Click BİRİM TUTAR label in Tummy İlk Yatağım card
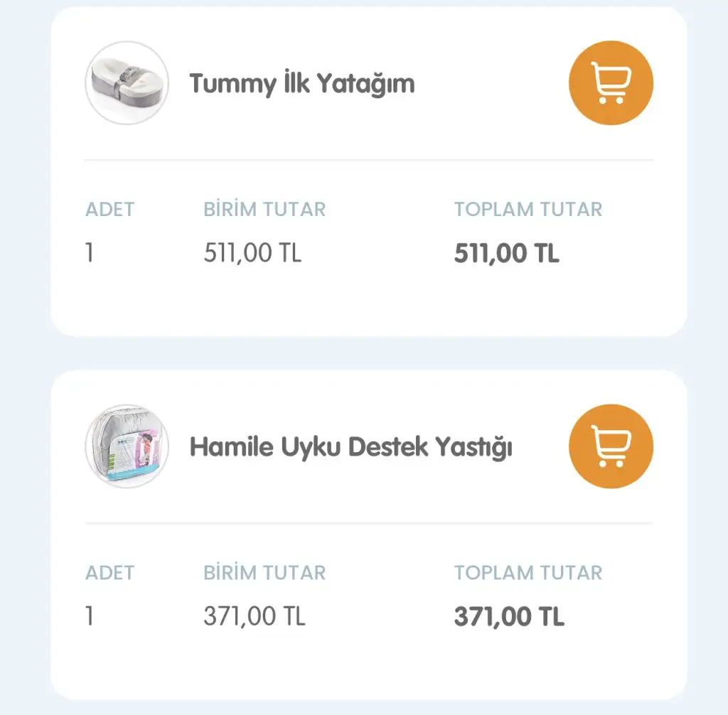728x715 pixels. click(264, 210)
